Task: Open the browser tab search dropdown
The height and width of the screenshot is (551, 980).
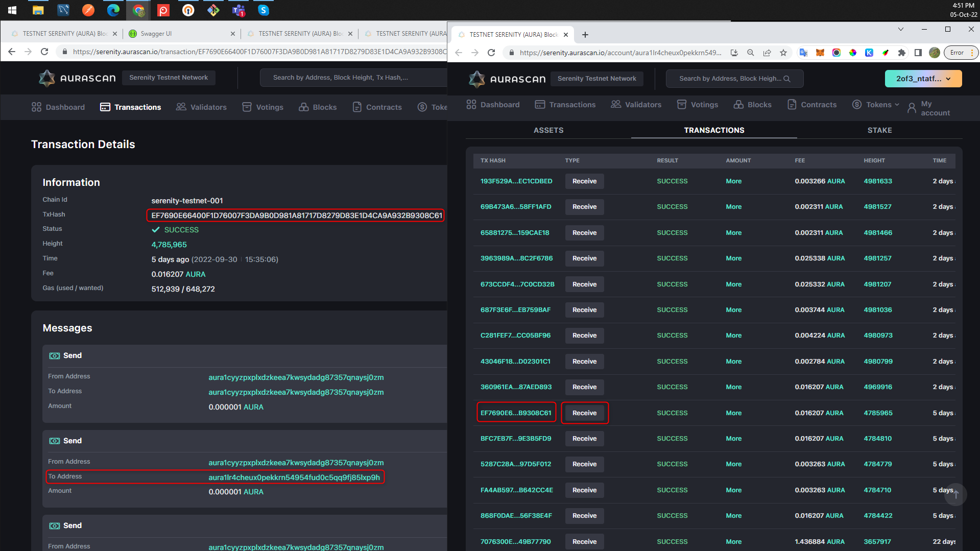Action: [x=900, y=29]
